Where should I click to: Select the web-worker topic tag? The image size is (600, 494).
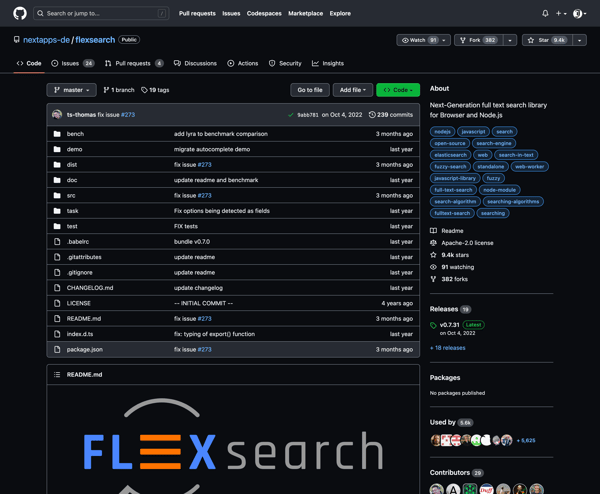pyautogui.click(x=530, y=166)
